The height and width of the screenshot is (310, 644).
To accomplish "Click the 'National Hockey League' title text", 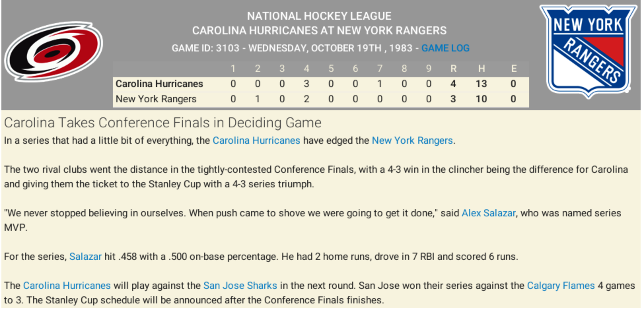I will point(319,16).
